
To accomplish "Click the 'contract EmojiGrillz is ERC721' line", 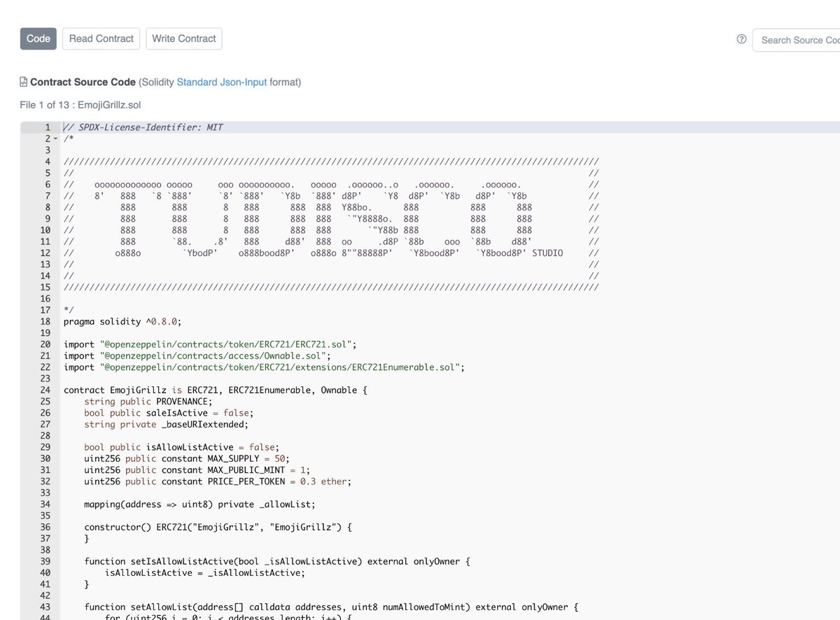I will click(215, 390).
